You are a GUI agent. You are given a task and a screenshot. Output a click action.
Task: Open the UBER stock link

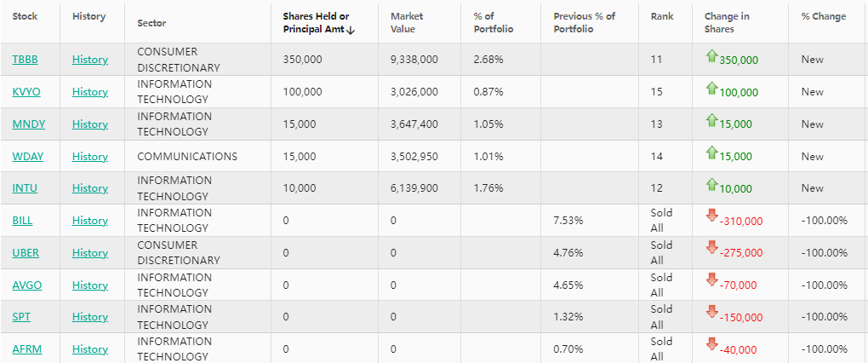(26, 253)
